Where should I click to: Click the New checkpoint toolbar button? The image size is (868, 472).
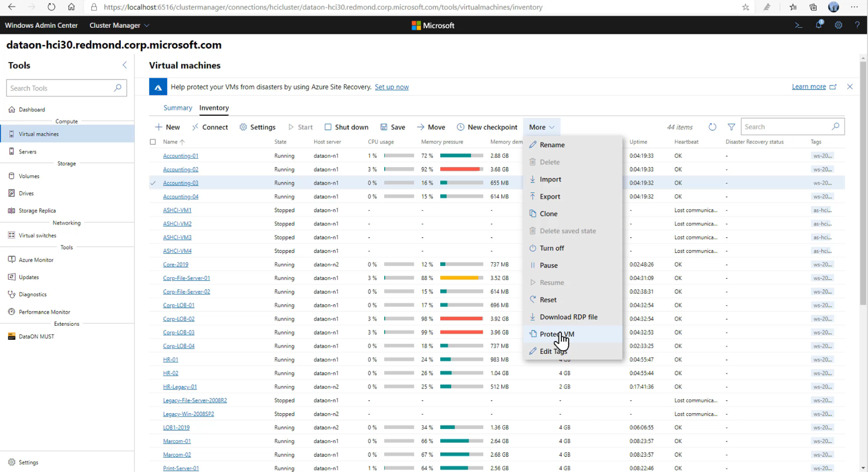click(x=487, y=127)
